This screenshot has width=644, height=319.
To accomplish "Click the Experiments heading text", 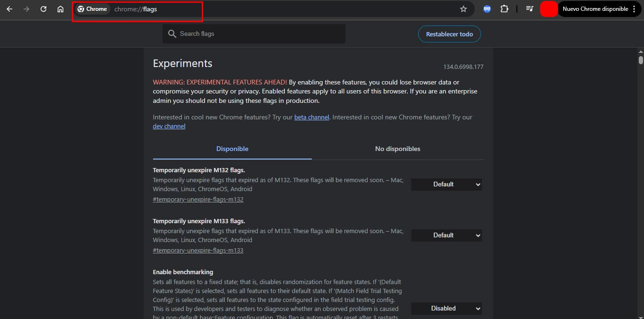I will [182, 64].
